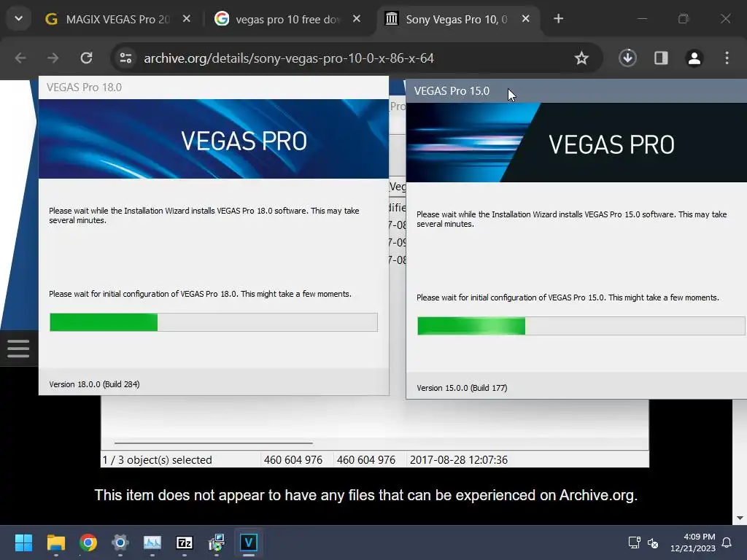Open the network display tray icon

[634, 542]
